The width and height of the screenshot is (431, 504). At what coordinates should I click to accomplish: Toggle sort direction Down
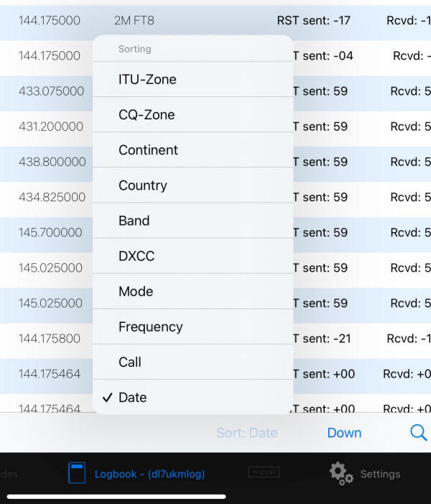pos(344,433)
